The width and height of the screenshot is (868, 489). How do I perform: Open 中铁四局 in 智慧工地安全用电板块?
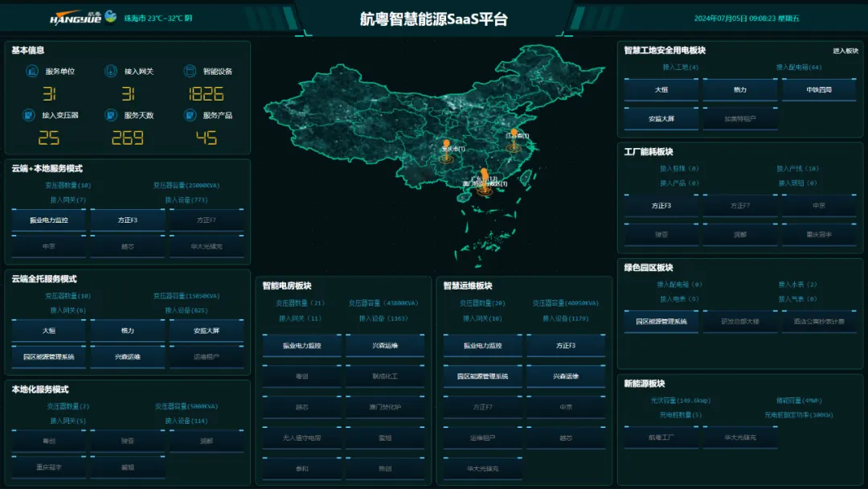point(819,90)
